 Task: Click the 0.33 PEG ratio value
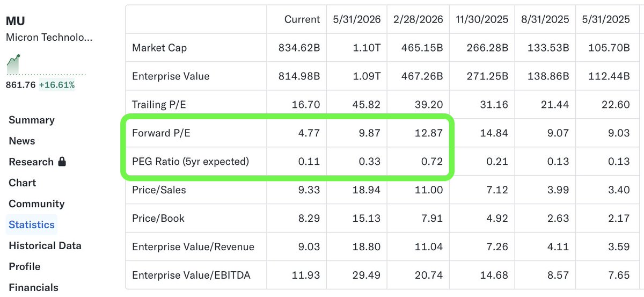[x=370, y=161]
